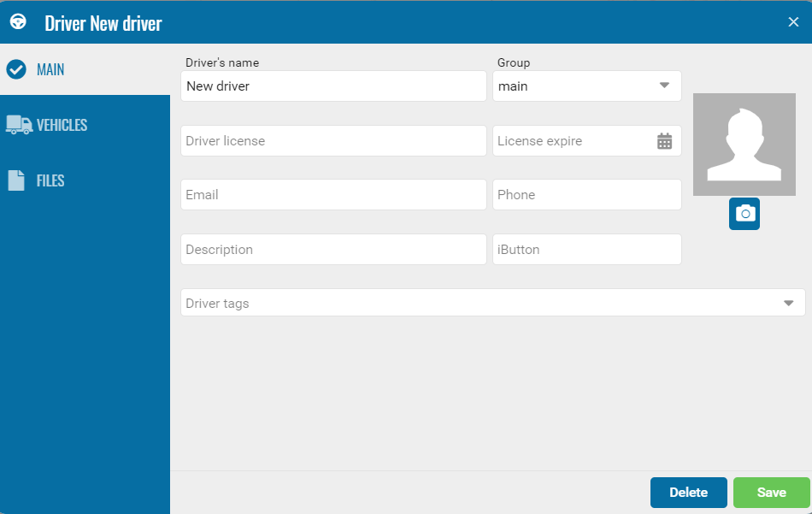Open the Group selector showing main

pos(573,86)
